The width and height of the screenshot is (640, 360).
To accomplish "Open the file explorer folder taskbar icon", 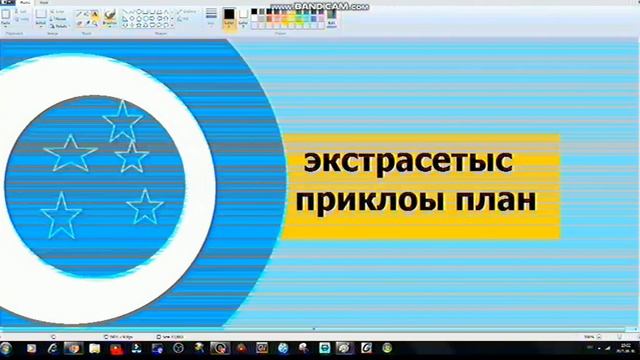I will (x=95, y=348).
